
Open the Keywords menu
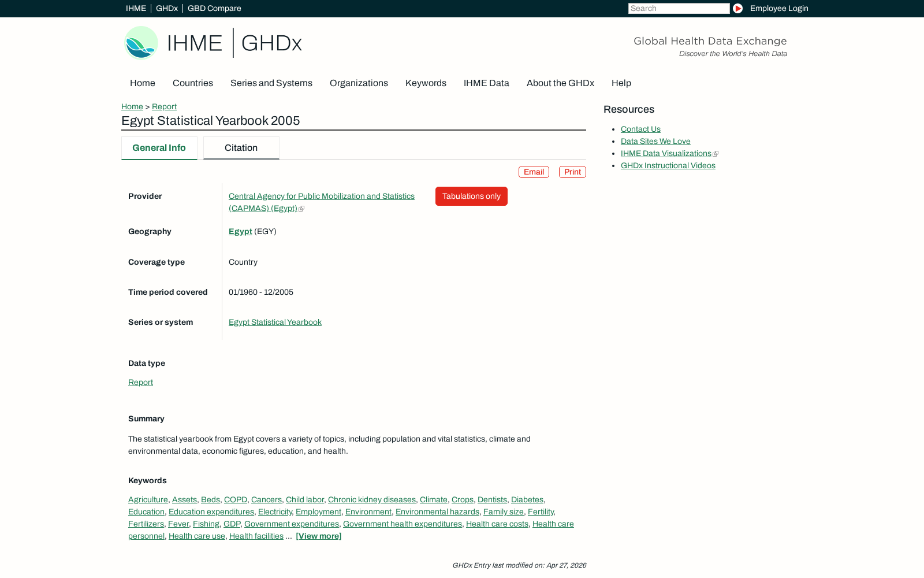pyautogui.click(x=426, y=83)
